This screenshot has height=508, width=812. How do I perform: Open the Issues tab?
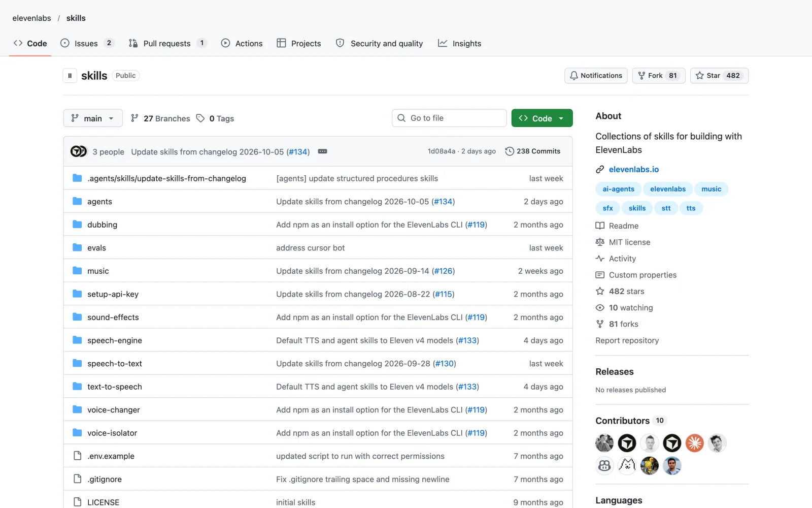click(87, 43)
